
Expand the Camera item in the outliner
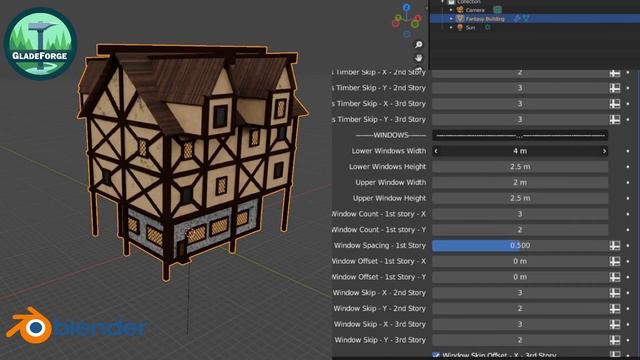451,10
